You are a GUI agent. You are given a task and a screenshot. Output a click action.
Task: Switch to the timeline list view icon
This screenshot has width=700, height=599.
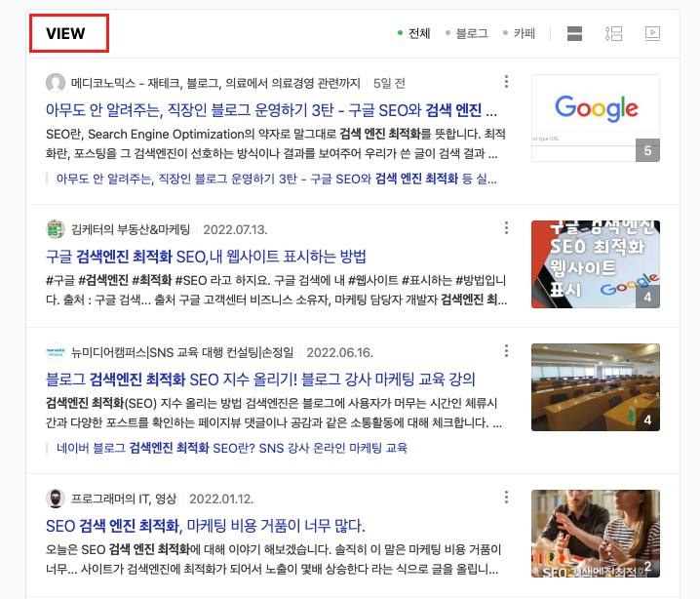(x=613, y=33)
